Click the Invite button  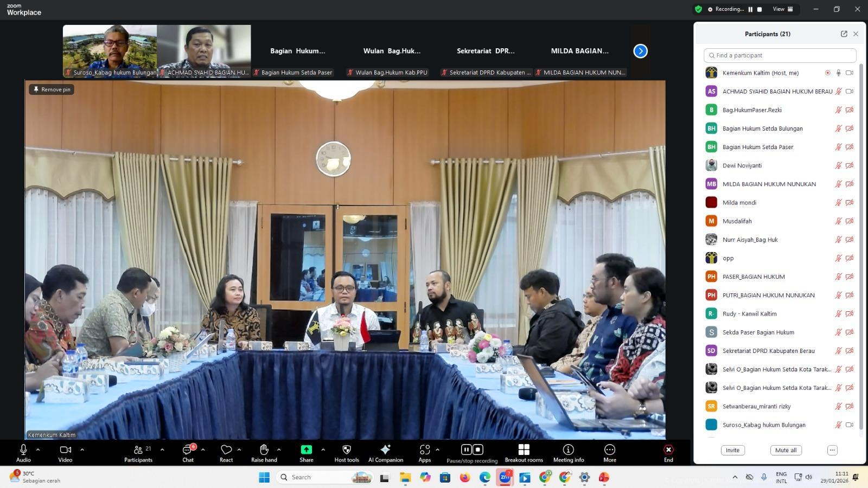[732, 450]
